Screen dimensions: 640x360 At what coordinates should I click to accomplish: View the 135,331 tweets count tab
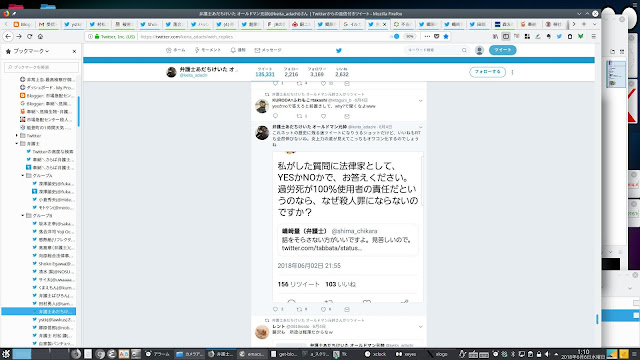[x=265, y=72]
